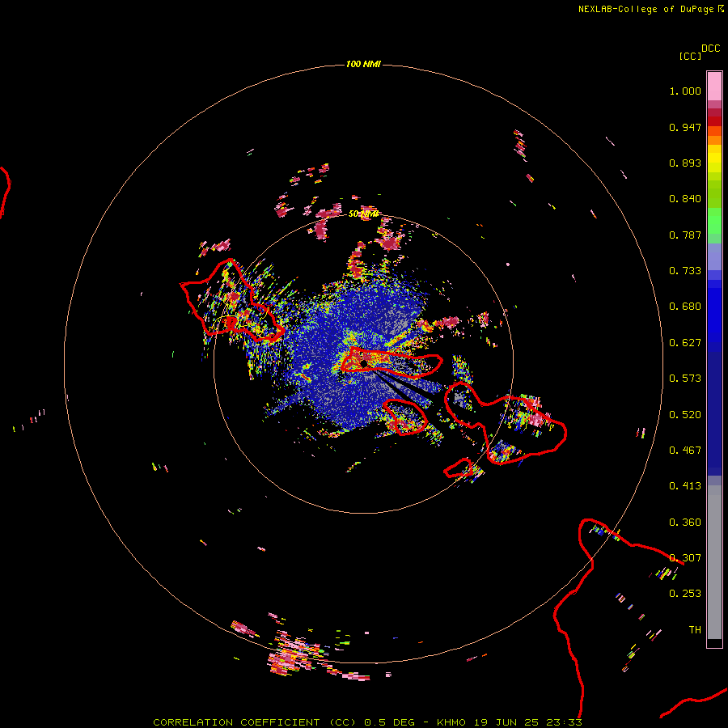The height and width of the screenshot is (728, 728).
Task: Select the 0.787 legend value
Action: click(x=685, y=235)
